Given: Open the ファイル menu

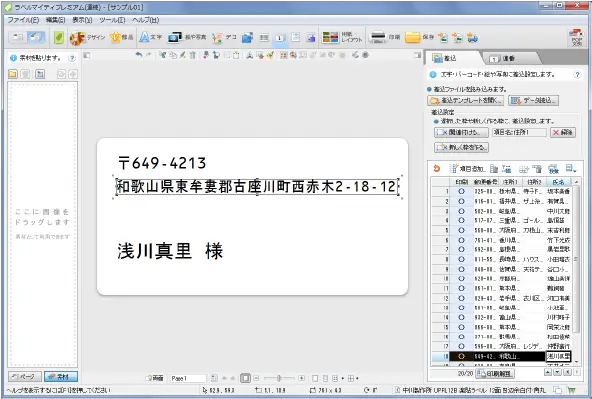Looking at the screenshot, I should (23, 20).
